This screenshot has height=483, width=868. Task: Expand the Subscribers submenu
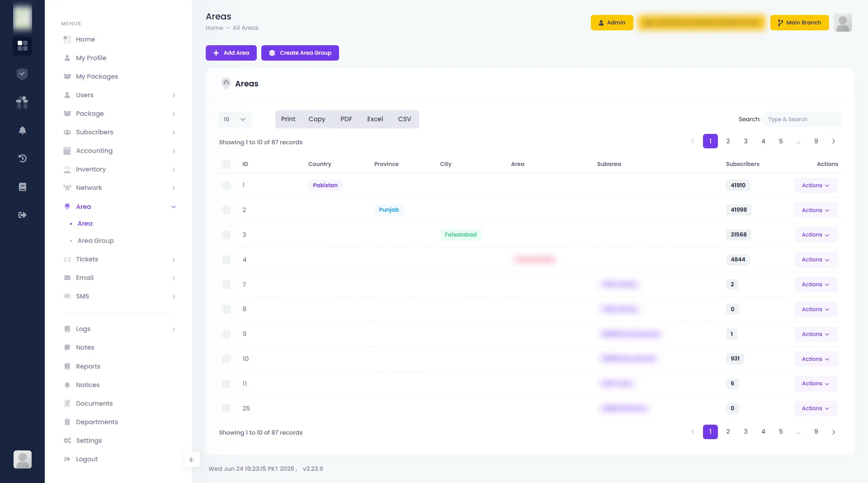coord(119,132)
